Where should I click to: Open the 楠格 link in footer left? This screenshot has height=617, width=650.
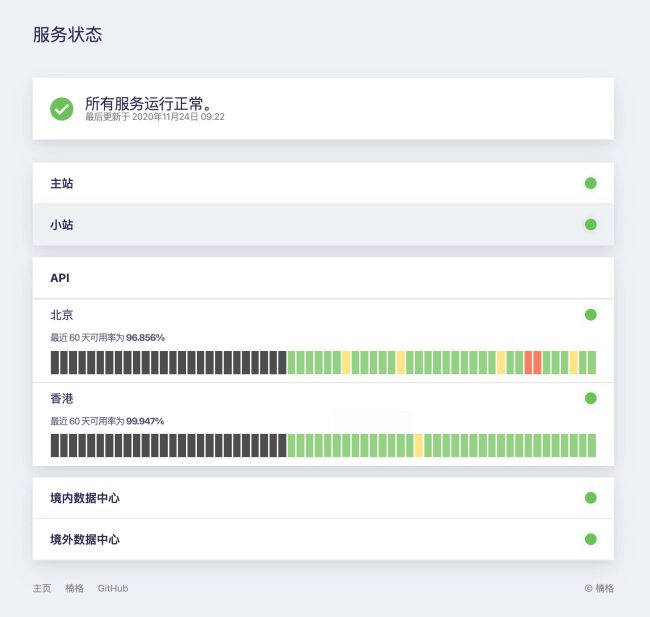point(75,588)
